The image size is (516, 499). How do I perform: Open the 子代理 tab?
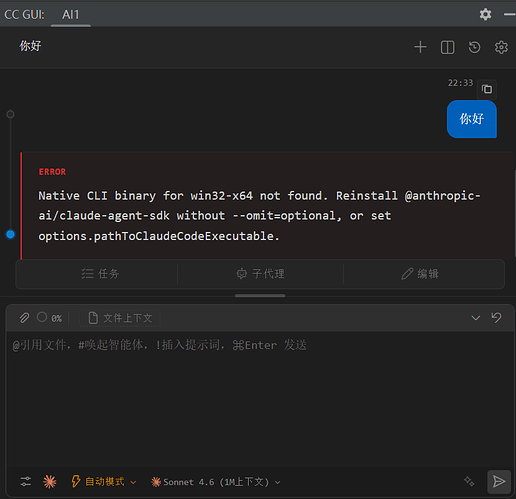coord(260,274)
